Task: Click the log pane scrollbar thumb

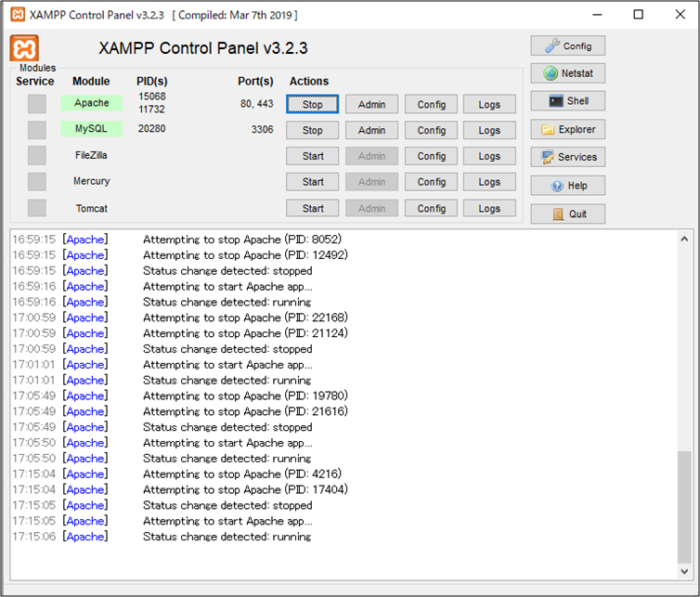Action: click(x=684, y=507)
